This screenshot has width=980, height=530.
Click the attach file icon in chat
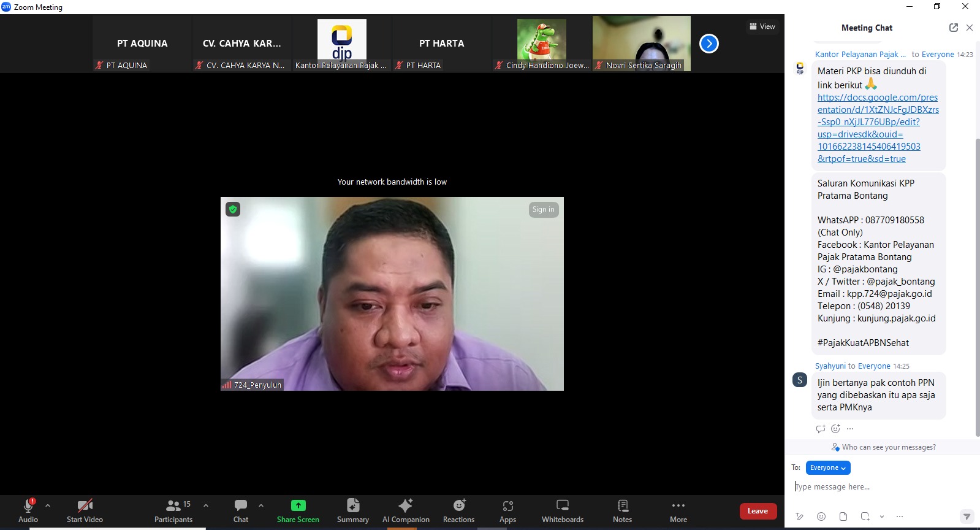(843, 517)
